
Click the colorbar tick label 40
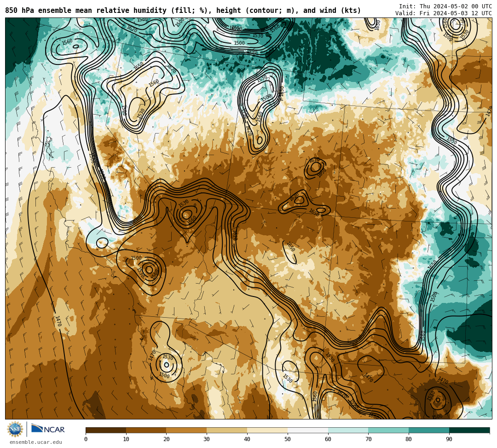point(247,439)
